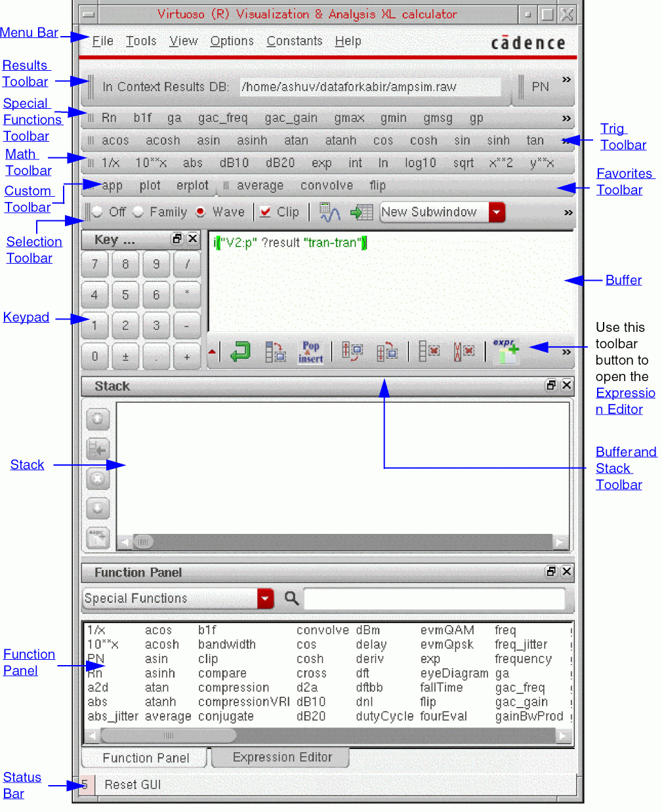Click the Pop & insert icon
Screen dimensions: 662x812
310,352
